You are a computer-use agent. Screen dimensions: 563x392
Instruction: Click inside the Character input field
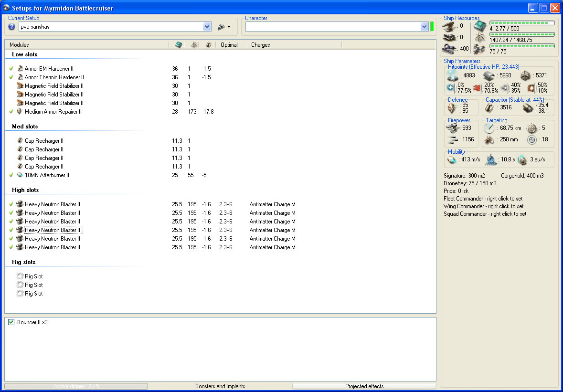click(x=333, y=27)
